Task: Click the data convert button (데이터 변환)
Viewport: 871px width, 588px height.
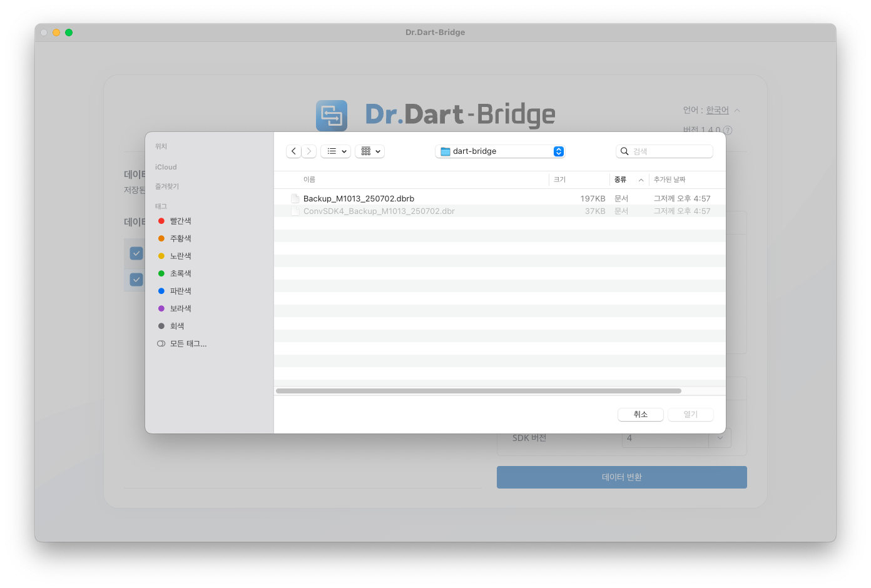Action: 621,477
